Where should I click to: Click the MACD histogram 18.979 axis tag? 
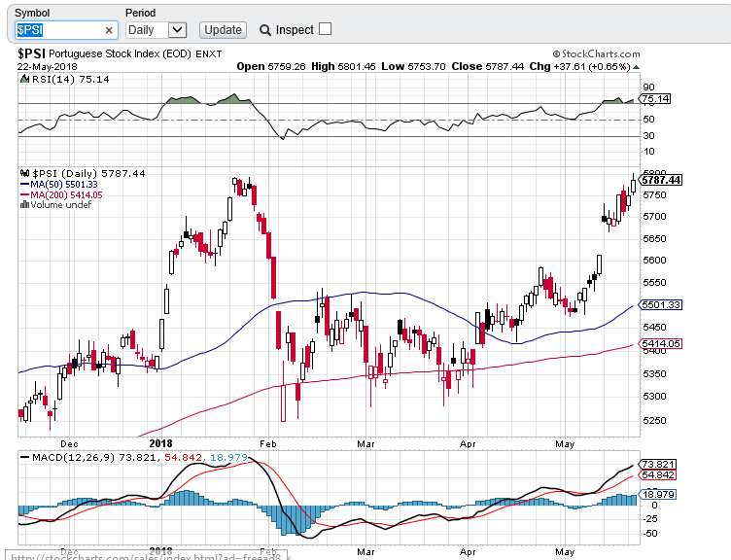coord(657,494)
